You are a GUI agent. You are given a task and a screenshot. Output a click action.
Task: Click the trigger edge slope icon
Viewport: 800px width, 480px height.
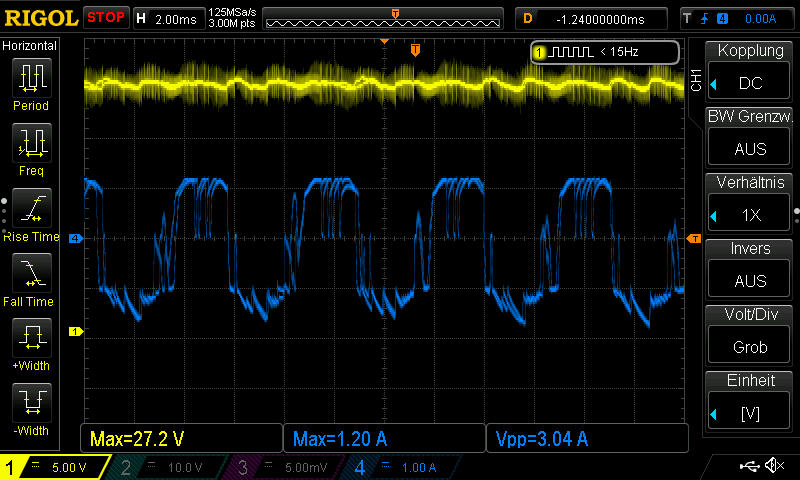pos(705,19)
